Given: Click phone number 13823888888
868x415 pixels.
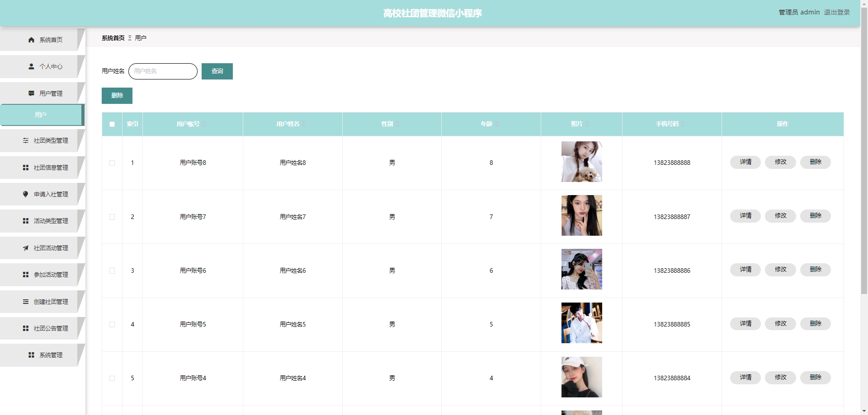Looking at the screenshot, I should pyautogui.click(x=672, y=163).
